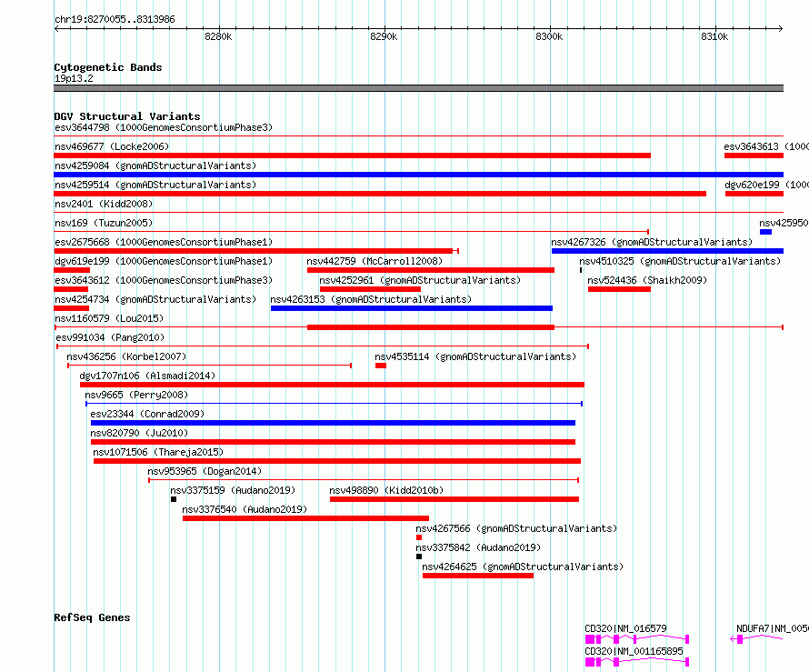Open the nsv3376540 (Audano2019) red bar
809x672 pixels.
pyautogui.click(x=305, y=518)
